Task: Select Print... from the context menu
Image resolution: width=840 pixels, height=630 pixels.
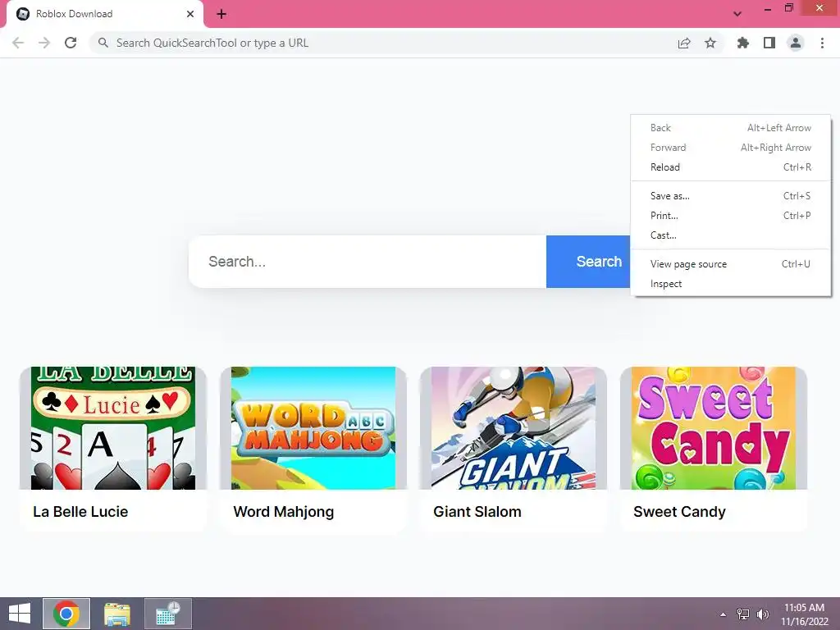Action: pyautogui.click(x=731, y=216)
